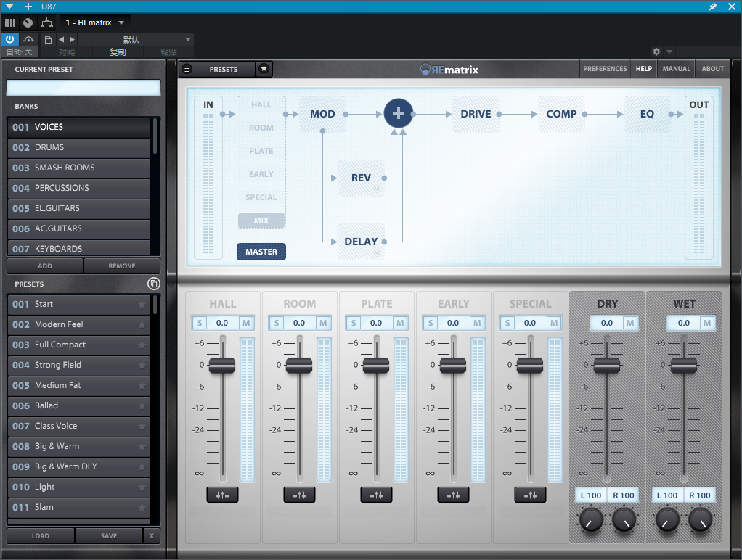Solo the EARLY channel
The height and width of the screenshot is (560, 742).
pyautogui.click(x=431, y=323)
